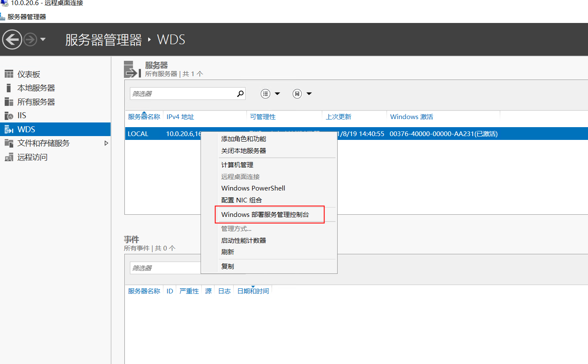The height and width of the screenshot is (364, 588).
Task: Select 所有服务器 in the sidebar
Action: (x=36, y=102)
